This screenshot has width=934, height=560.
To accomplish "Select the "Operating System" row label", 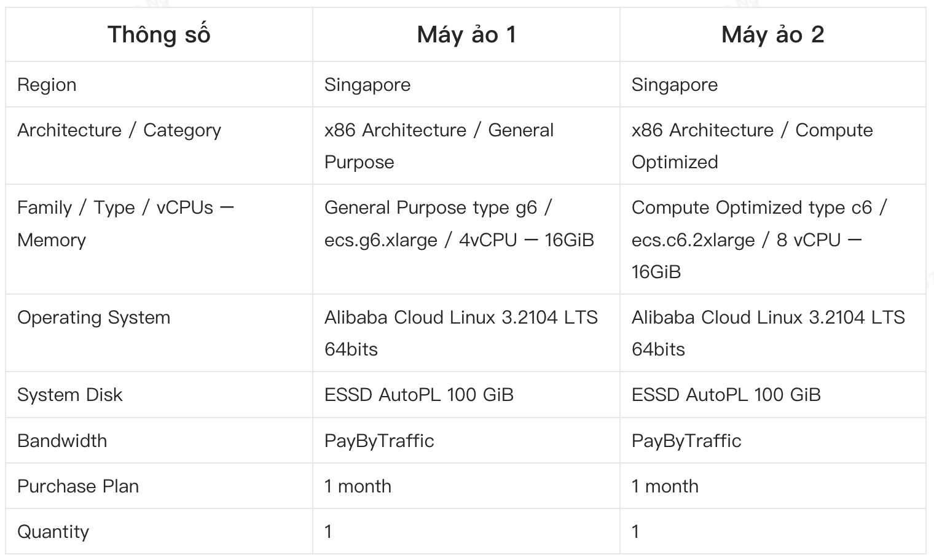I will tap(93, 317).
